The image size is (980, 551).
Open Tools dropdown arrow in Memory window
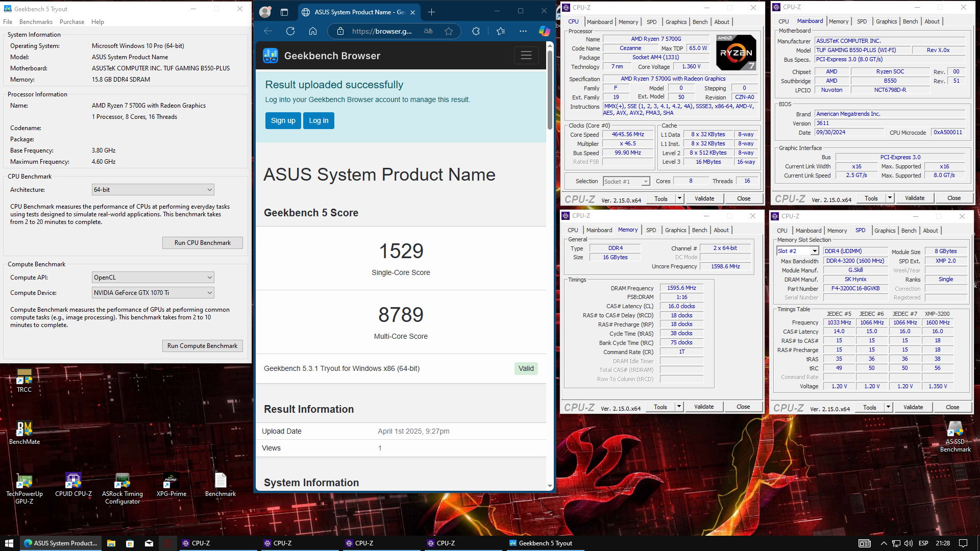[679, 407]
